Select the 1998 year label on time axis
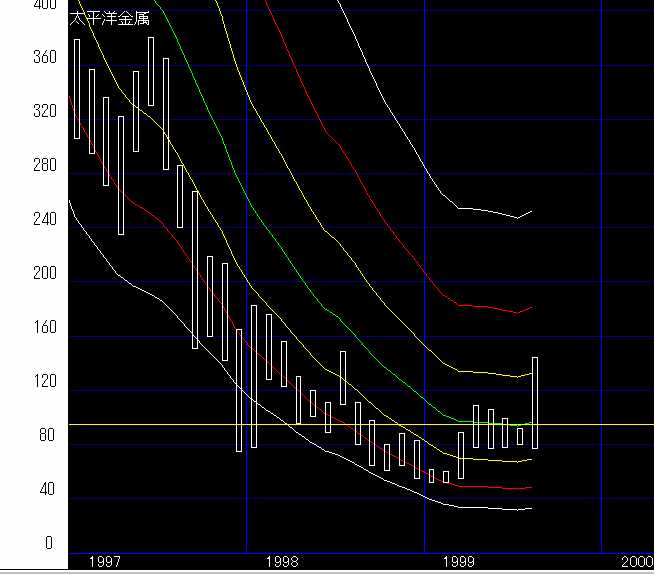654x575 pixels. coord(283,563)
